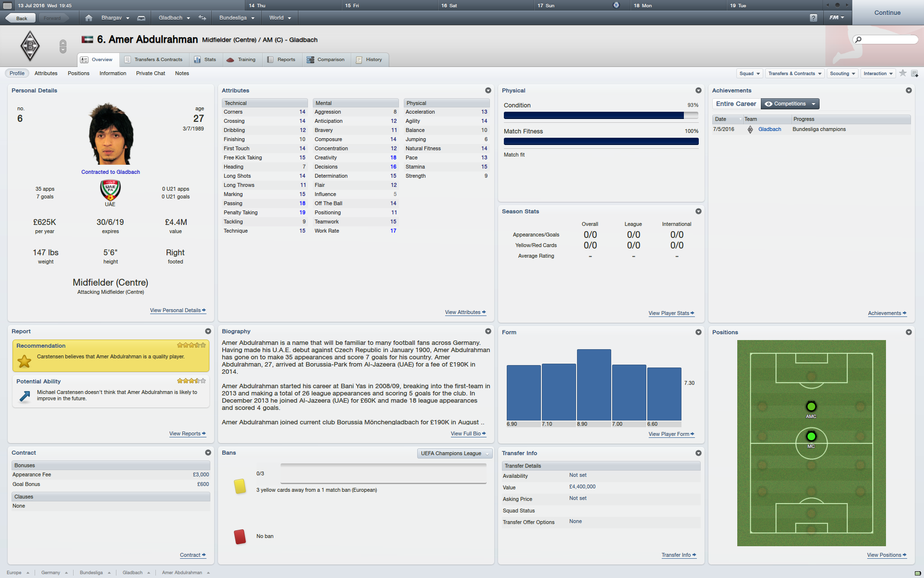This screenshot has height=578, width=924.
Task: Follow the View Player Form link
Action: tap(671, 434)
